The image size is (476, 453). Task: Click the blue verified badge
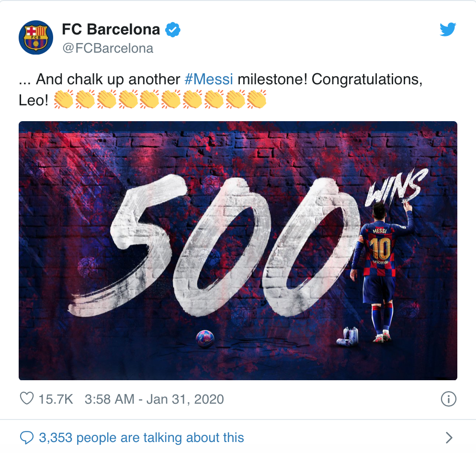pyautogui.click(x=173, y=30)
